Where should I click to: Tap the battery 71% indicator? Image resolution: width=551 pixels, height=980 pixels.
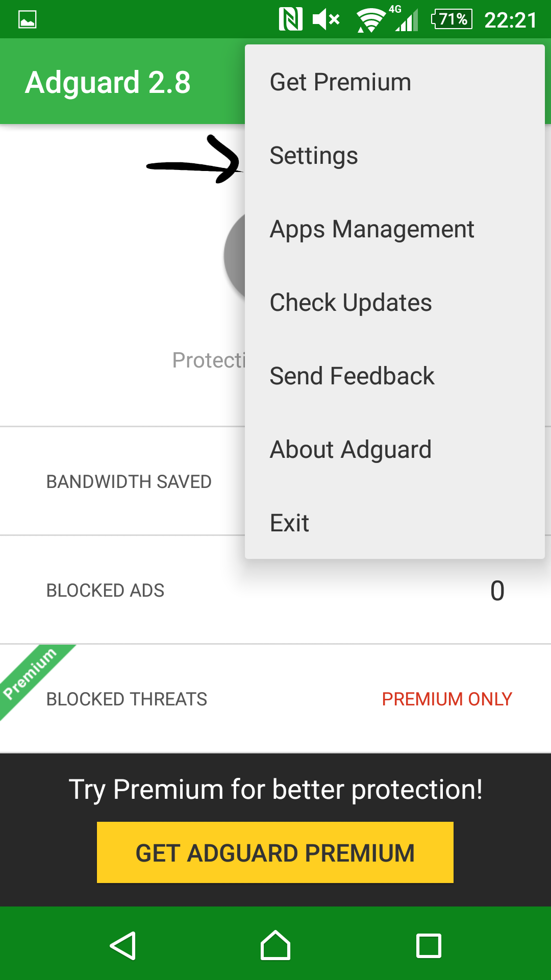click(452, 19)
